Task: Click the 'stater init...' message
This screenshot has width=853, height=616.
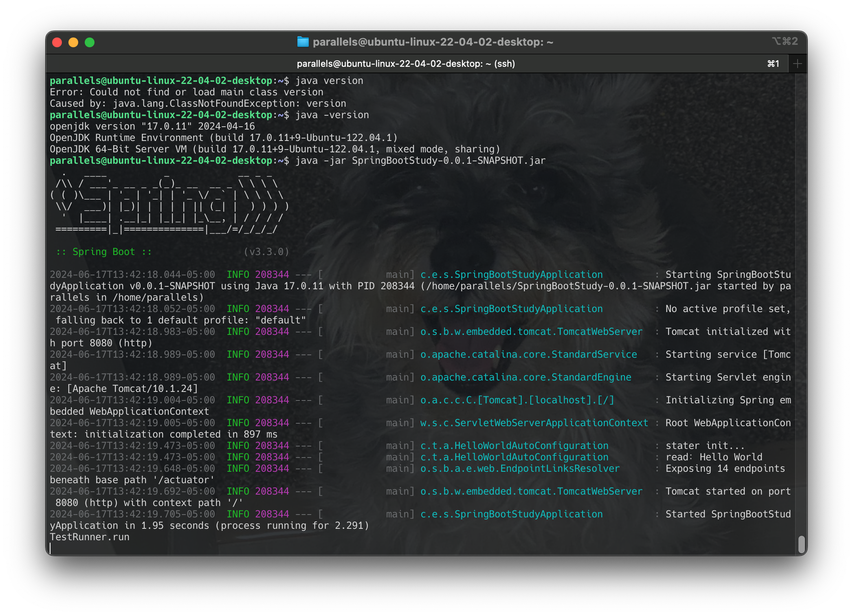Action: click(706, 446)
